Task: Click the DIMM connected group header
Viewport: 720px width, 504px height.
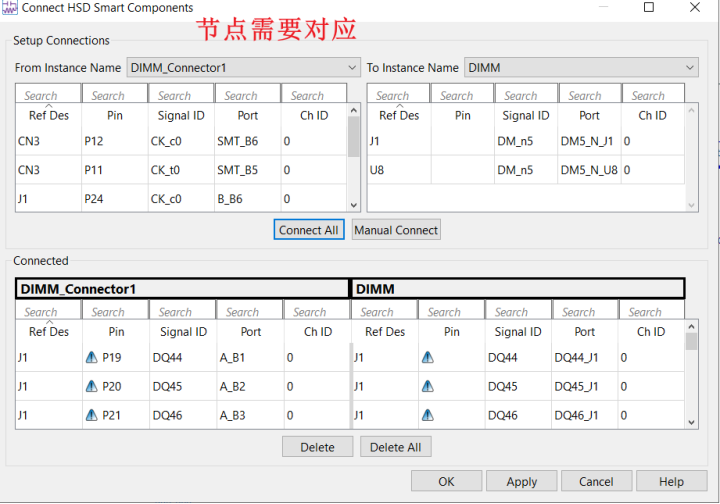Action: (x=518, y=289)
